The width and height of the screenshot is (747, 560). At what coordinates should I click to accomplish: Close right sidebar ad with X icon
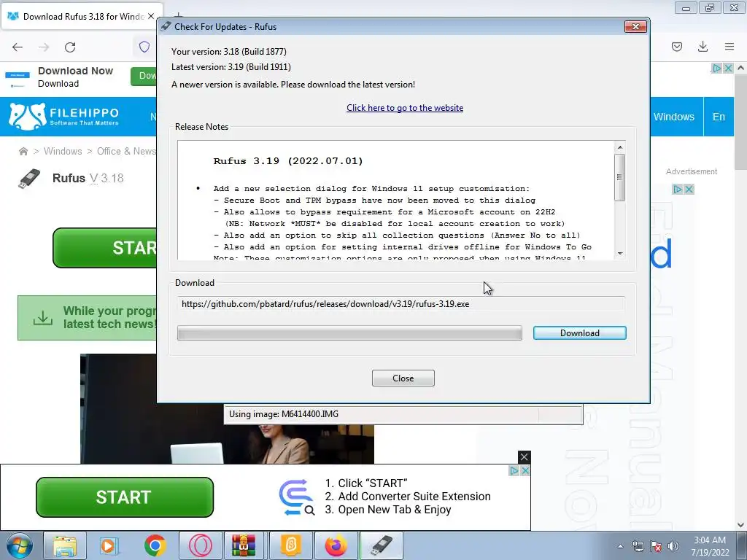(689, 189)
